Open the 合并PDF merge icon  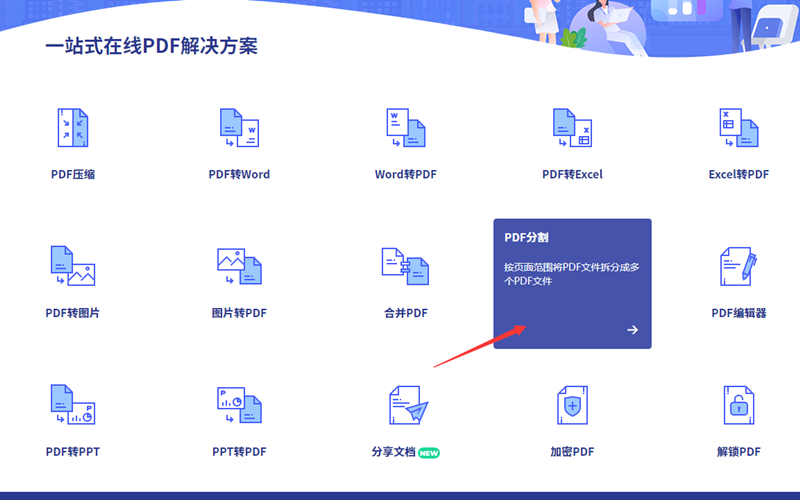(405, 266)
